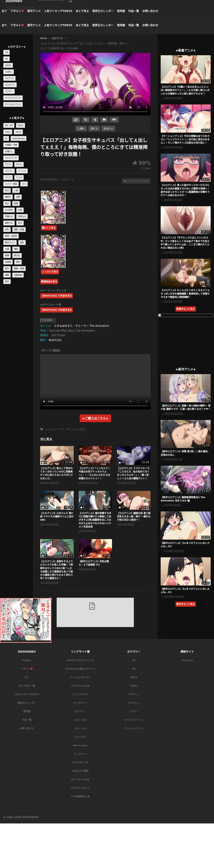The height and width of the screenshot is (868, 214).
Task: Open Home in the breadcrumb
Action: click(x=43, y=38)
